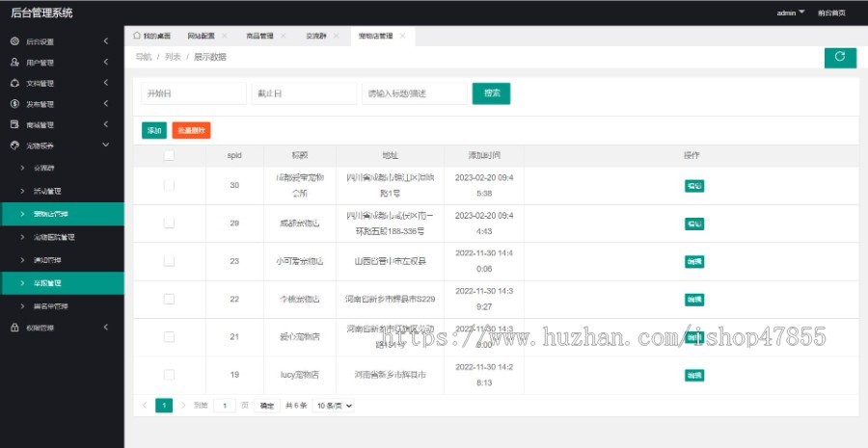Click the green refresh icon button
868x448 pixels.
coord(840,58)
